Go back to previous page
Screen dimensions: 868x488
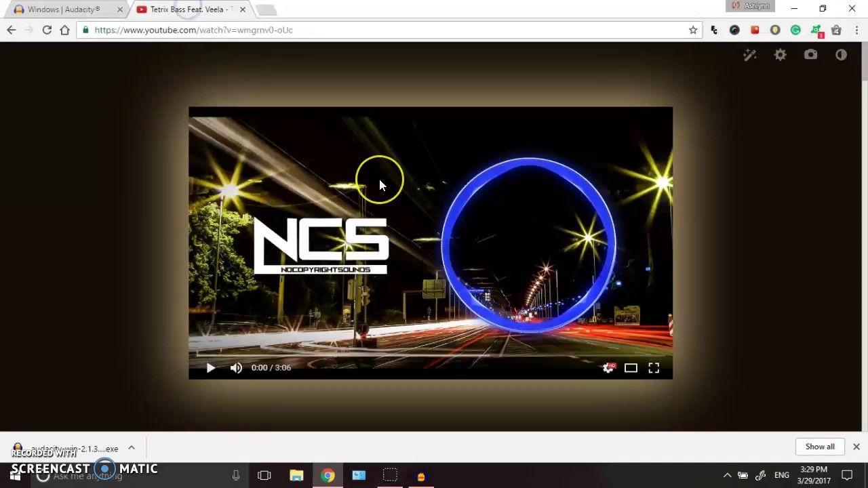(x=12, y=30)
